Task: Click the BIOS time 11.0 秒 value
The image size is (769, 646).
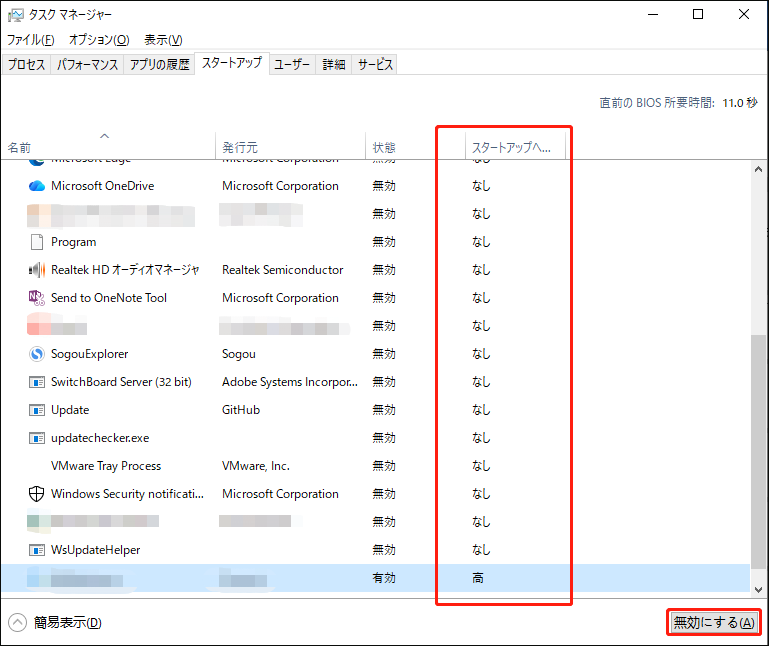Action: point(740,103)
